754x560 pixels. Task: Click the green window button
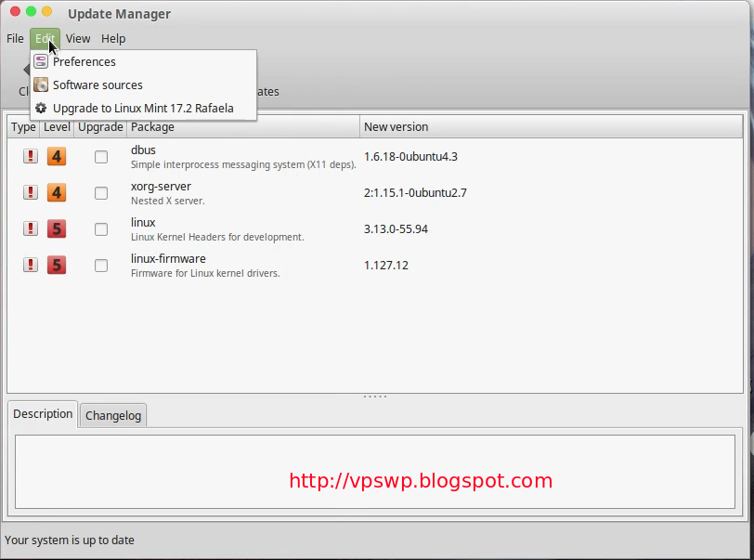click(x=32, y=11)
